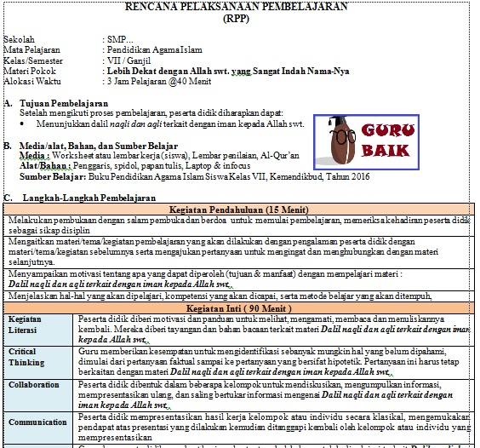Click cell 'Peserta didik dibentuk dalam beberapa kelompok'
The width and height of the screenshot is (480, 448).
coord(274,395)
